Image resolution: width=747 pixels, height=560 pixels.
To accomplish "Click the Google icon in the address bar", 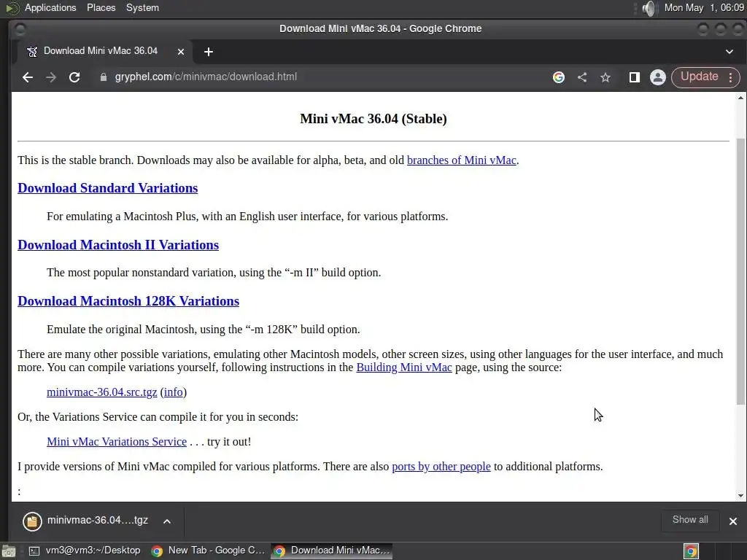I will tap(559, 77).
